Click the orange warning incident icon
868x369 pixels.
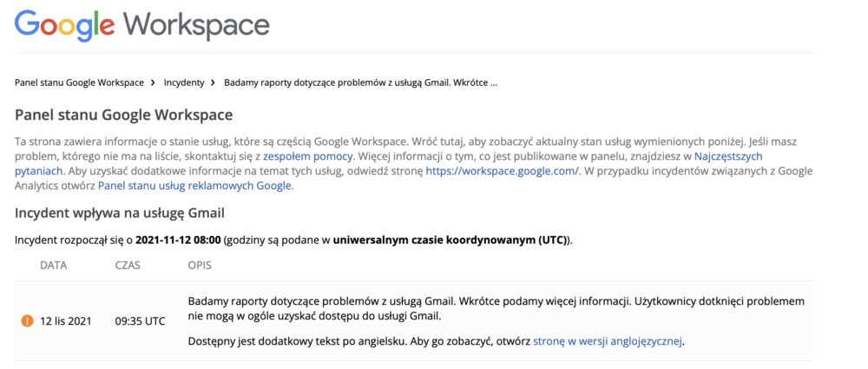point(27,320)
